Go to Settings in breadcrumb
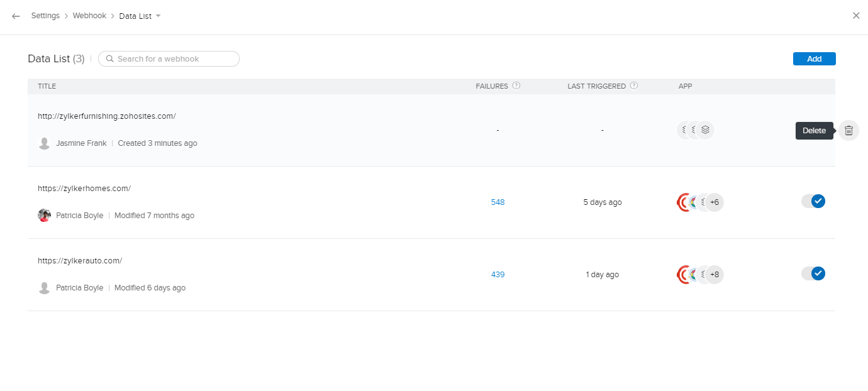 coord(45,16)
